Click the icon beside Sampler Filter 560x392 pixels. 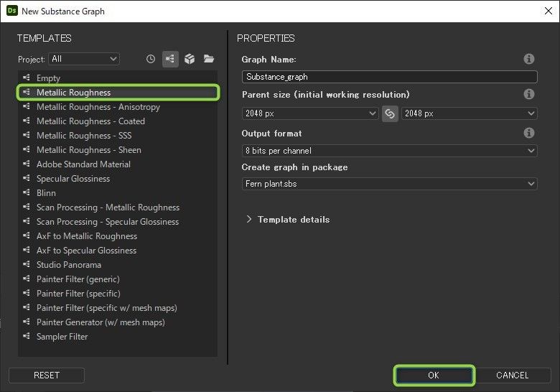(x=27, y=336)
